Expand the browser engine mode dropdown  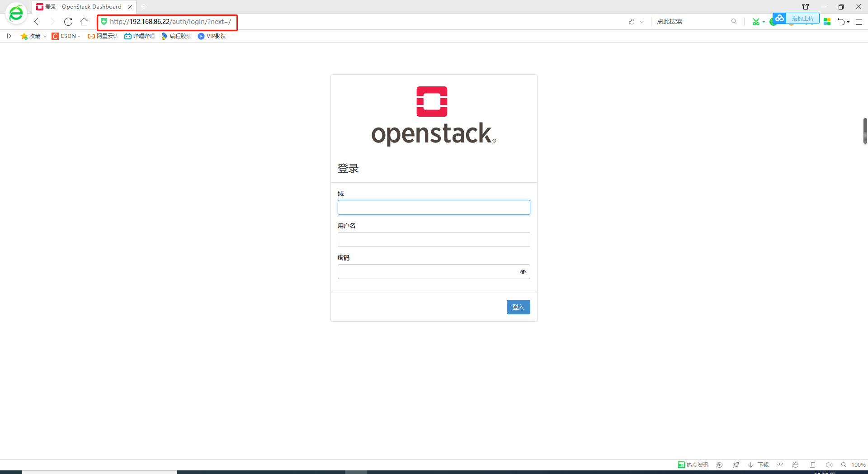pyautogui.click(x=642, y=22)
